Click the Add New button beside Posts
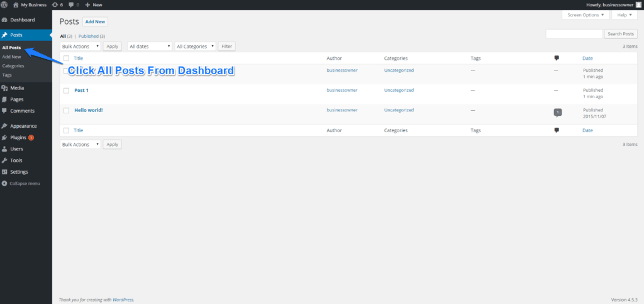 click(95, 21)
